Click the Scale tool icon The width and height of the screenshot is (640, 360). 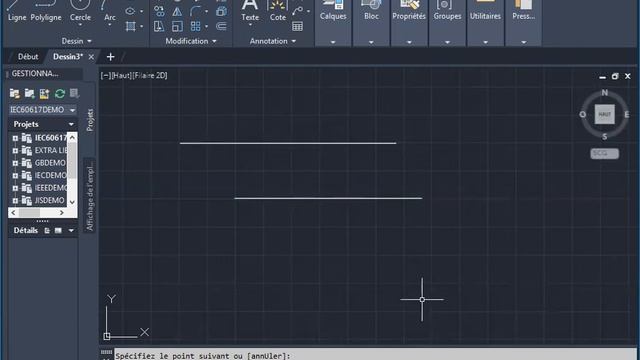coord(177,27)
